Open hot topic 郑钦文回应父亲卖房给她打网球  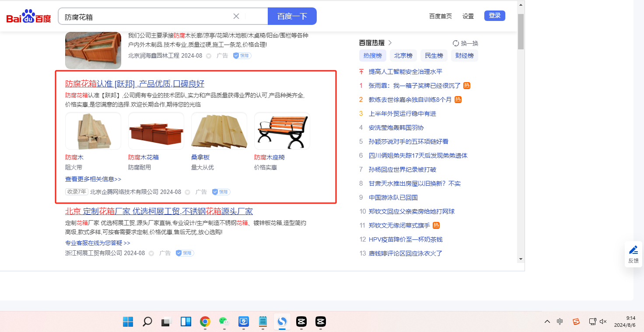pos(412,211)
